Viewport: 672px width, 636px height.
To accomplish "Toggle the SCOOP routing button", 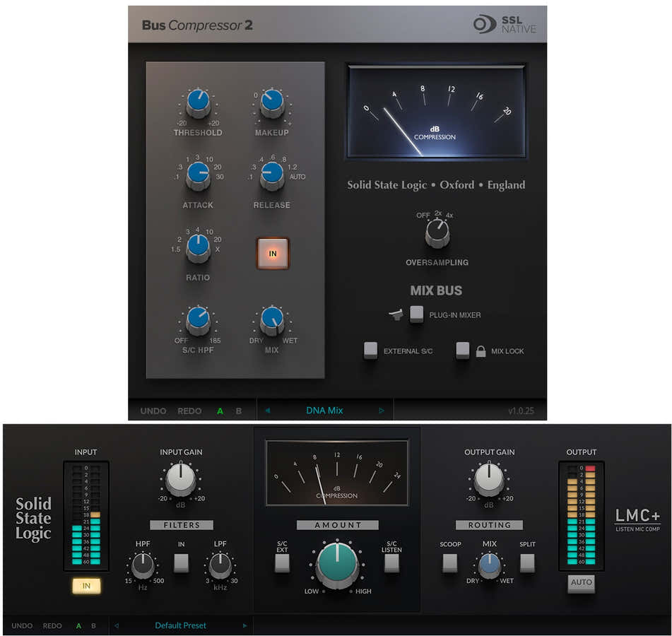I will [450, 563].
